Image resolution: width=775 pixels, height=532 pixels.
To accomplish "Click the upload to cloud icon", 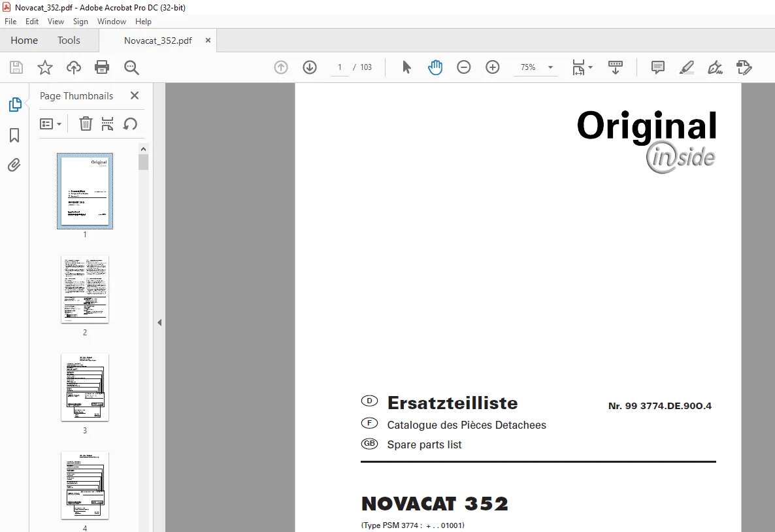I will click(x=74, y=67).
